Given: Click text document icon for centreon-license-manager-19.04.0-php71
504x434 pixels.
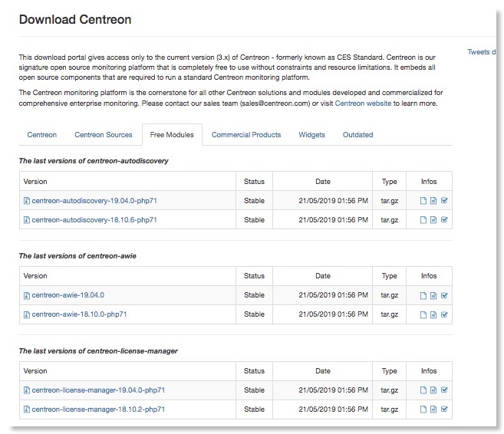Looking at the screenshot, I should [x=433, y=390].
